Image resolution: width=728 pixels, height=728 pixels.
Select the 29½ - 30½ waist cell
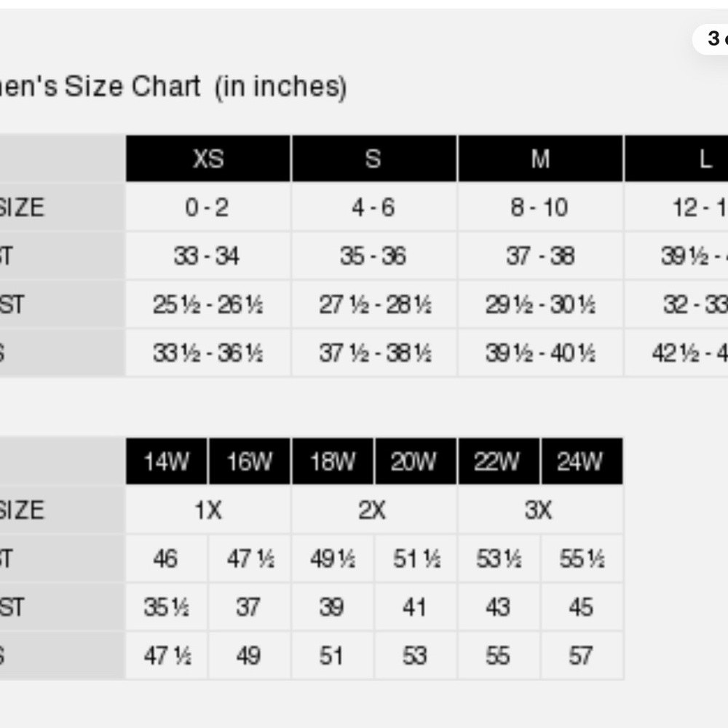(540, 304)
